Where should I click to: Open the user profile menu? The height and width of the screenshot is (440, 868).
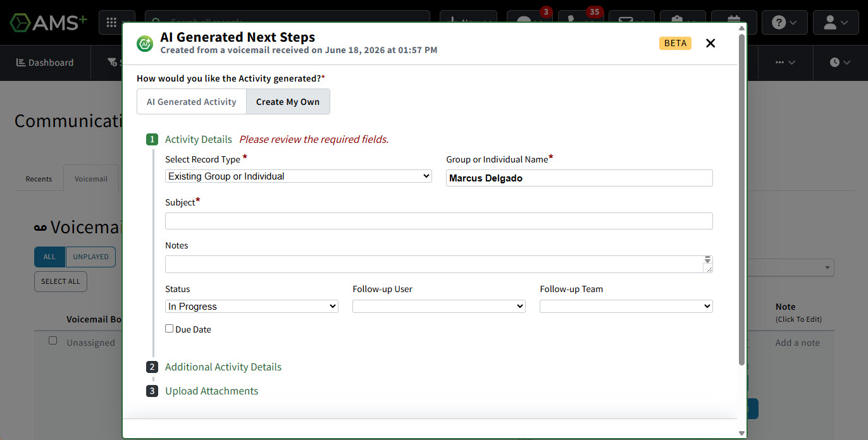(836, 23)
